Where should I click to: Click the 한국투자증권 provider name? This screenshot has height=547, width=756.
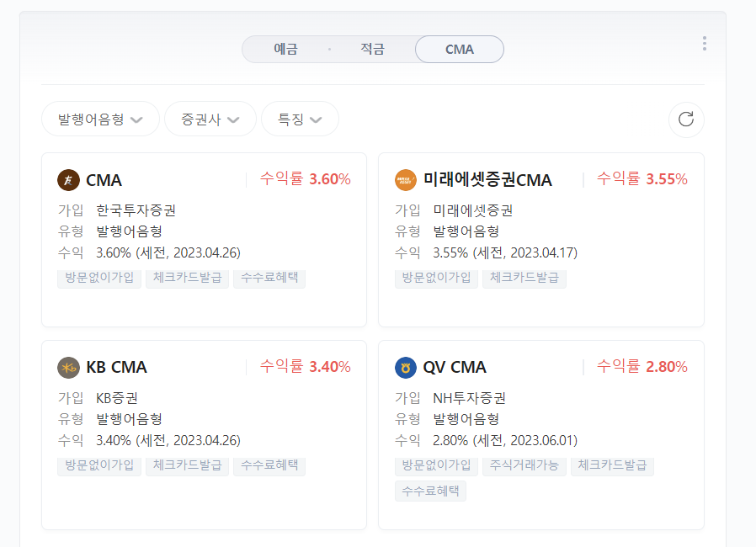[x=136, y=210]
